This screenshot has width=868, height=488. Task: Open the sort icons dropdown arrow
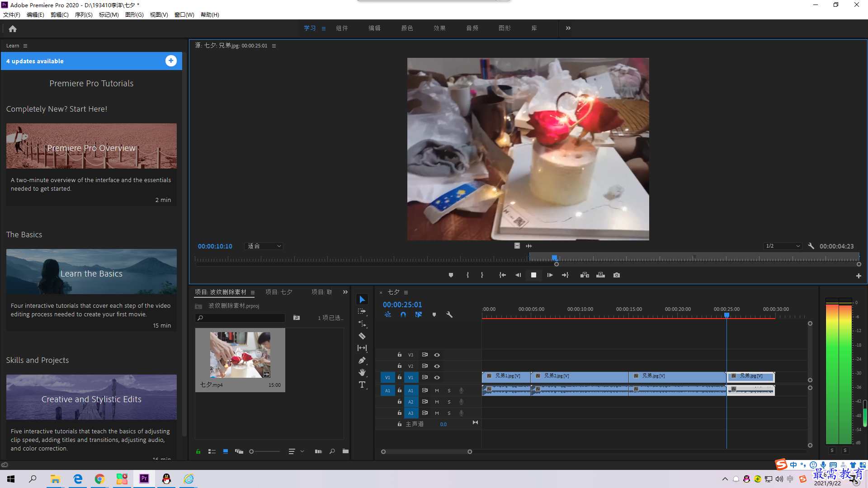[x=302, y=451]
